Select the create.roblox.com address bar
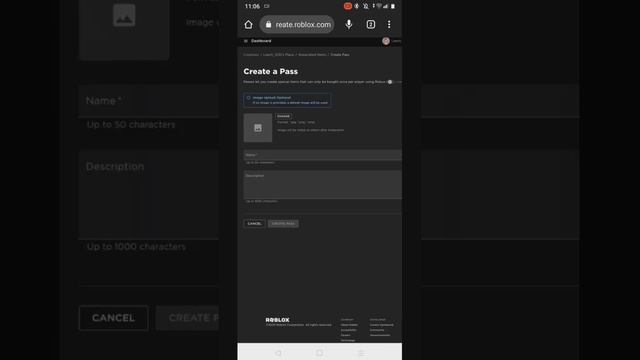The image size is (640, 360). 297,24
